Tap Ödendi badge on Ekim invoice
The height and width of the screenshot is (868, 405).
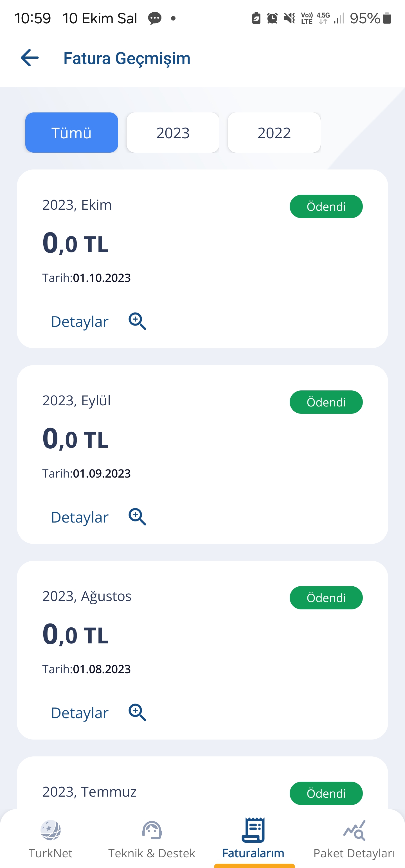[x=326, y=207]
